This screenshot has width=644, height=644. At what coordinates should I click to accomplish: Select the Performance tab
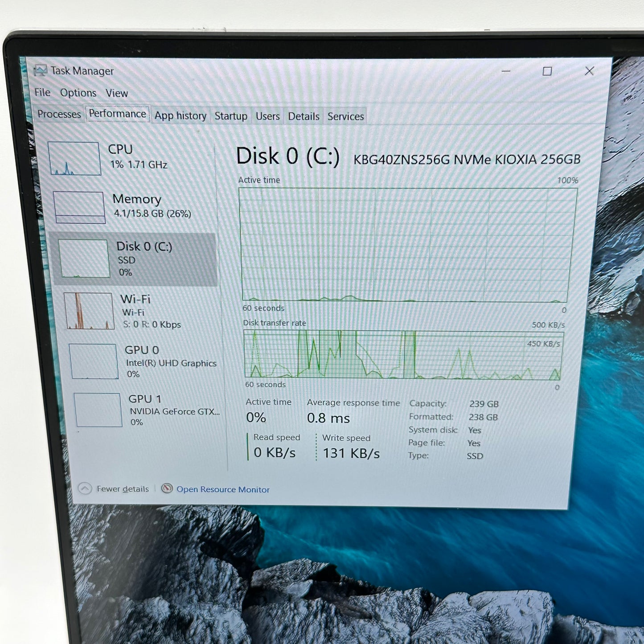coord(118,114)
